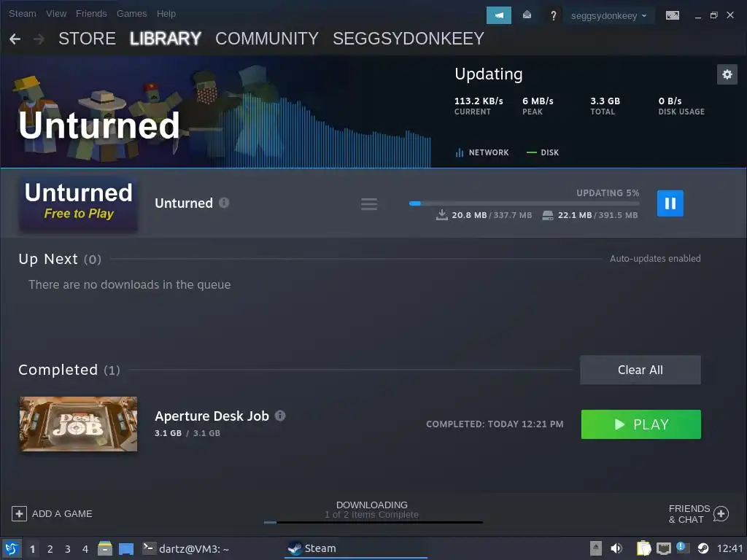The image size is (747, 560).
Task: Open the View menu
Action: tap(56, 14)
